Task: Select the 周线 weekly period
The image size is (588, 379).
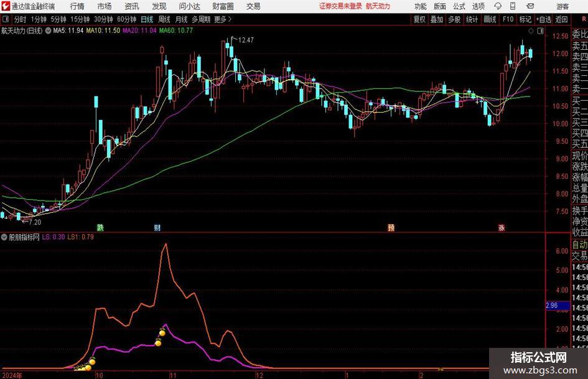Action: click(x=164, y=19)
